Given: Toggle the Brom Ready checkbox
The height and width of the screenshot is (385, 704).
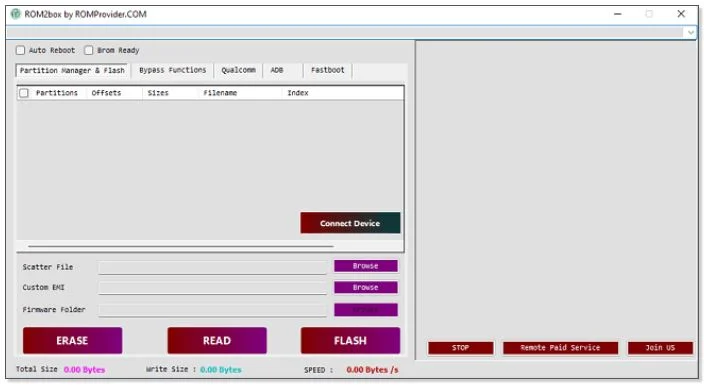Looking at the screenshot, I should click(88, 50).
